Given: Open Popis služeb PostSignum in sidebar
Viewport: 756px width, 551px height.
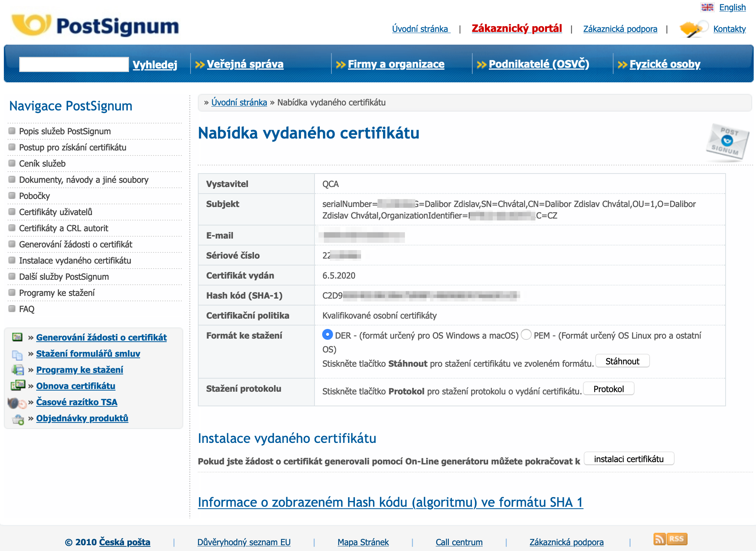Looking at the screenshot, I should pos(65,131).
